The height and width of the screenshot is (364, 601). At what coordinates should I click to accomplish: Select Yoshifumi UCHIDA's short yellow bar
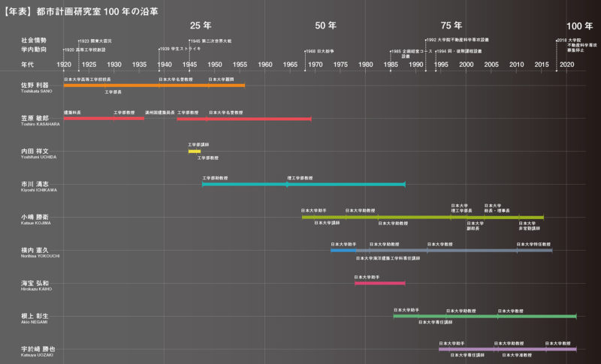[x=194, y=152]
